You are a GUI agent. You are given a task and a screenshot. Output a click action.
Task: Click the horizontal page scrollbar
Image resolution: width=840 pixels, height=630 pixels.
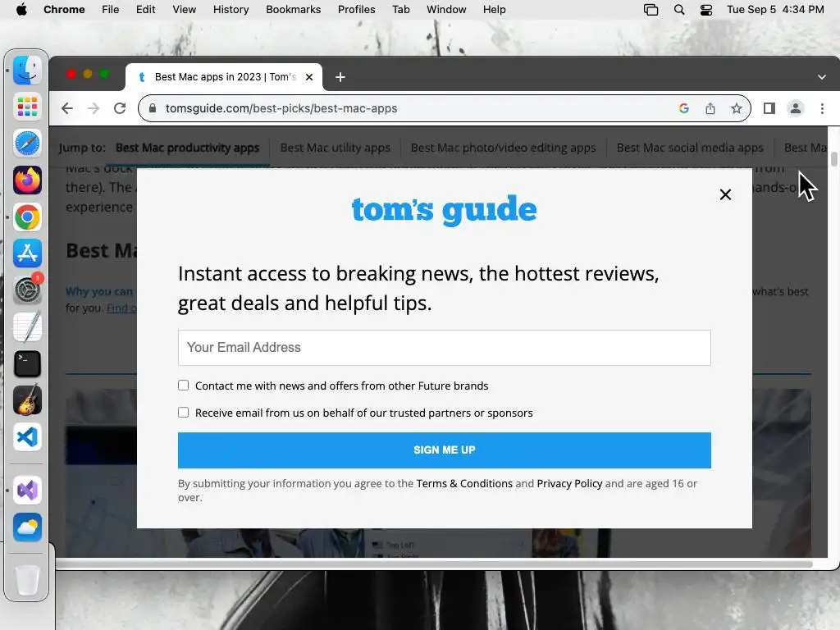coord(434,564)
